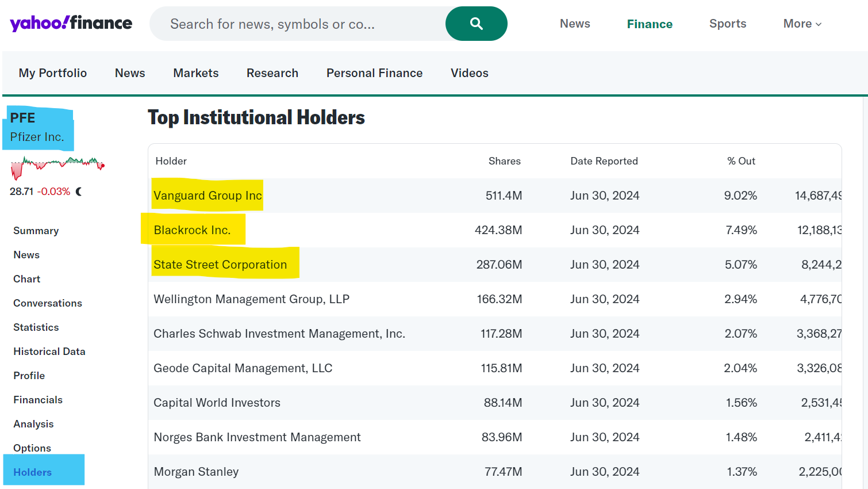Go to the Chart sidebar page
This screenshot has height=489, width=868.
click(27, 279)
